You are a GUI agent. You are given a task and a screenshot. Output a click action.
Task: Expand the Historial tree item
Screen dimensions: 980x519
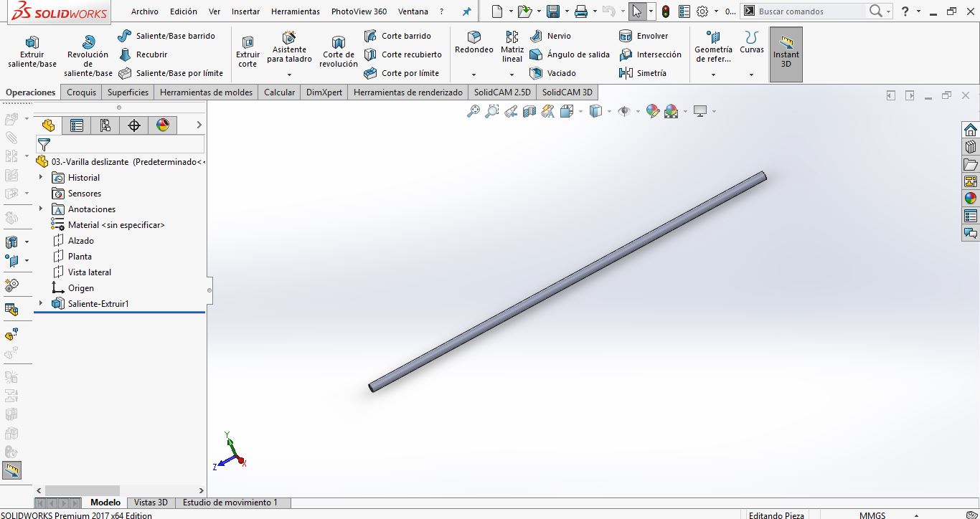pyautogui.click(x=41, y=177)
